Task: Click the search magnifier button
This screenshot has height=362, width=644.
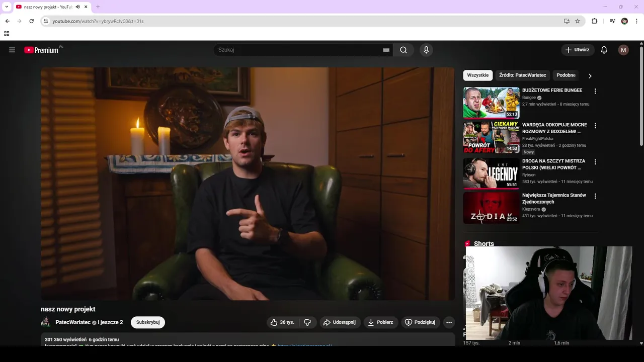Action: [x=404, y=50]
